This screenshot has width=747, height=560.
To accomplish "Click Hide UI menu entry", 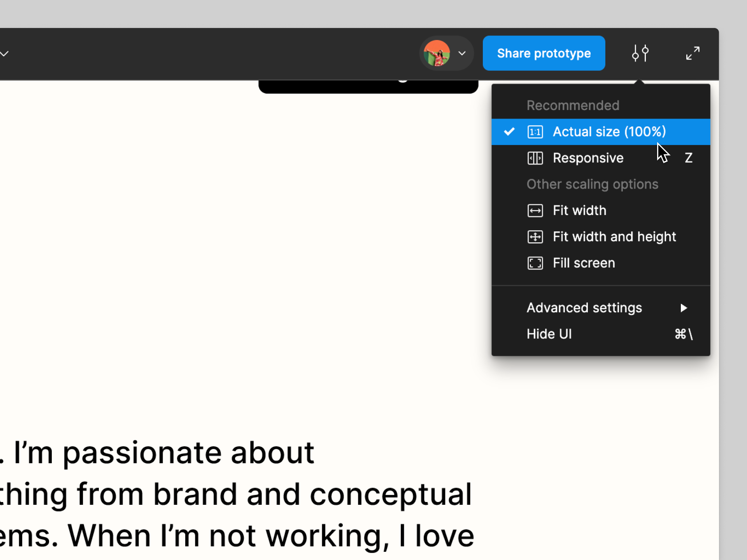I will pos(549,334).
